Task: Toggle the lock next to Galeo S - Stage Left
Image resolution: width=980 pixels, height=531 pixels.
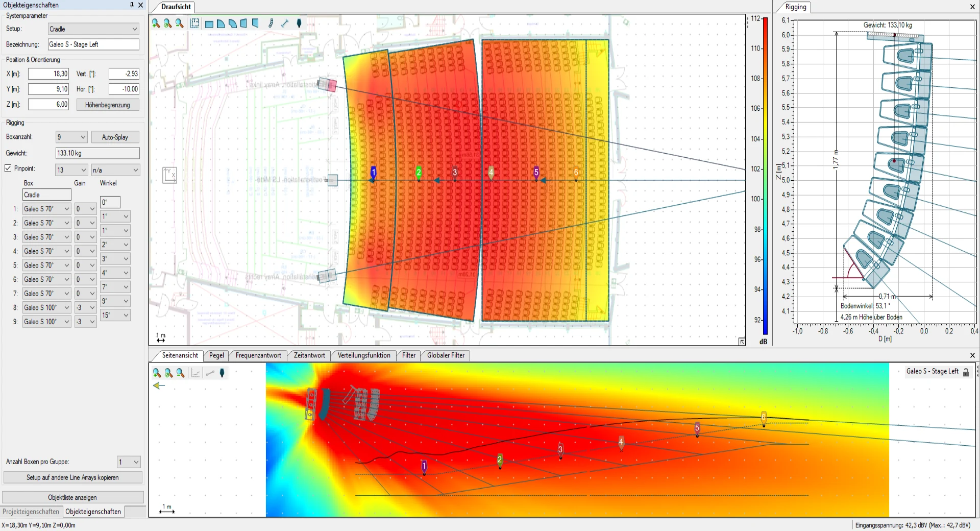Action: (x=966, y=372)
